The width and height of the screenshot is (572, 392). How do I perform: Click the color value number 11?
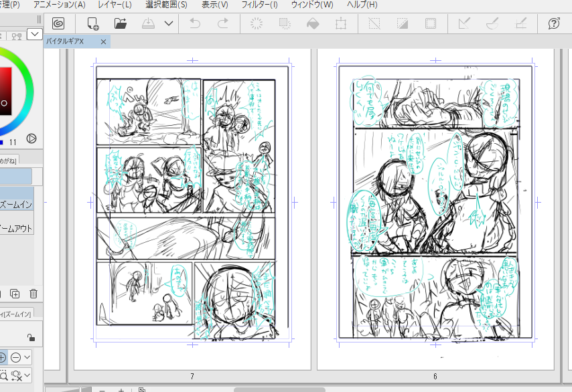(13, 142)
